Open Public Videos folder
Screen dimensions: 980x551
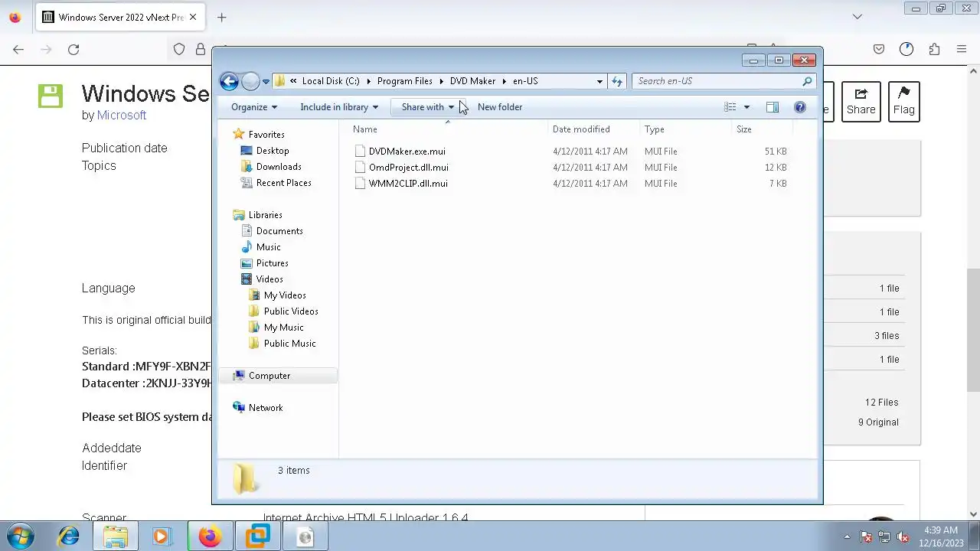tap(291, 311)
